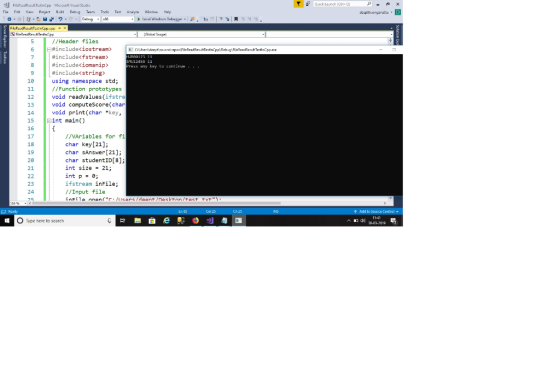Screen dimensions: 560x373
Task: Open Task View from the taskbar
Action: pyautogui.click(x=122, y=221)
